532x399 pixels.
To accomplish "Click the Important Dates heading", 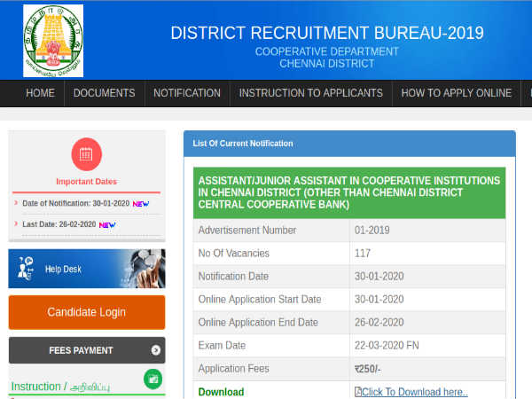I will [x=87, y=182].
